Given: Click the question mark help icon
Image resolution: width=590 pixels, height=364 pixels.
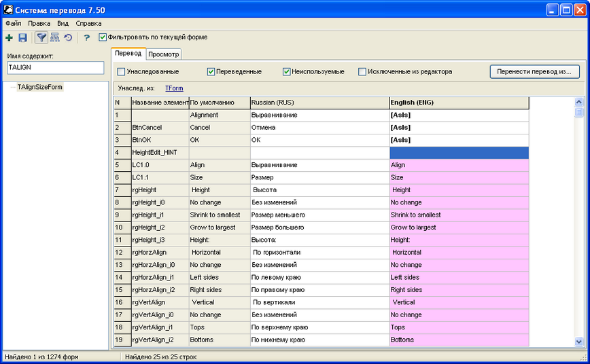Looking at the screenshot, I should [x=87, y=37].
